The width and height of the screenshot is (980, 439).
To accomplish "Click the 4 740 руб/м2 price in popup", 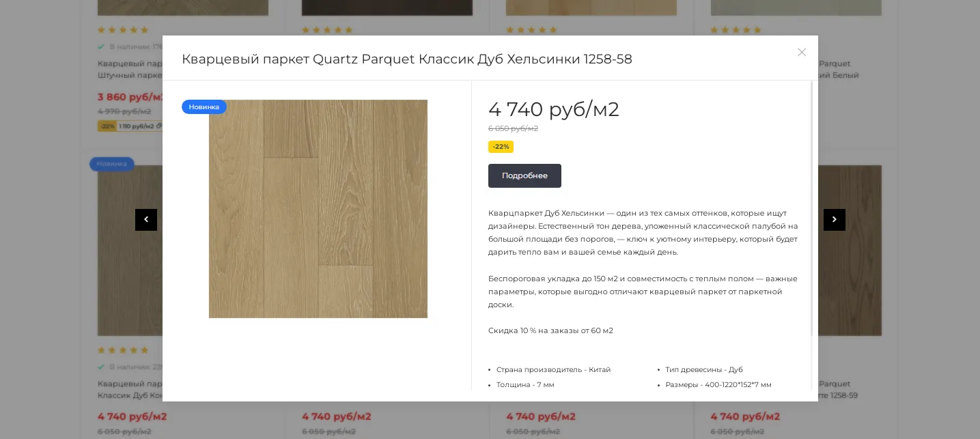I will click(x=554, y=109).
